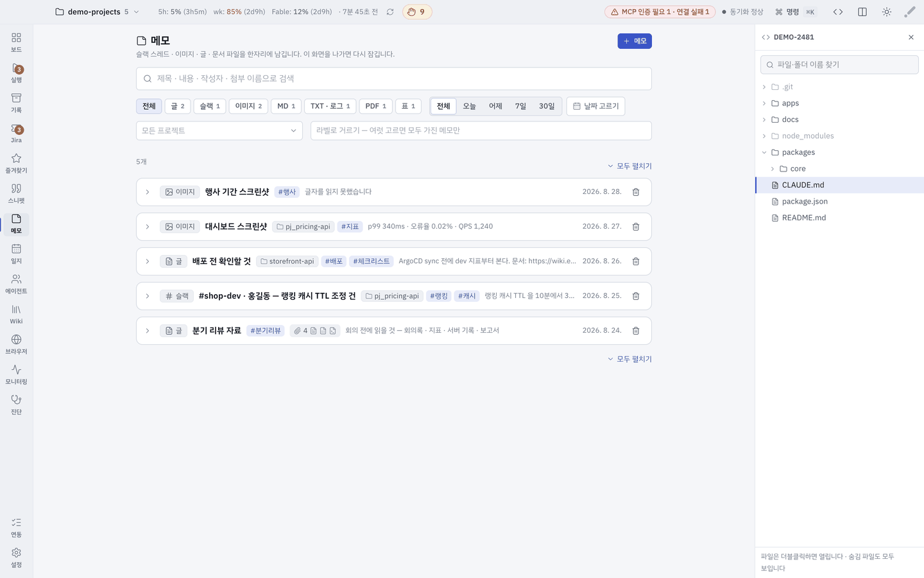Toggle the code panel icon in top bar
The width and height of the screenshot is (924, 578).
[x=838, y=12]
